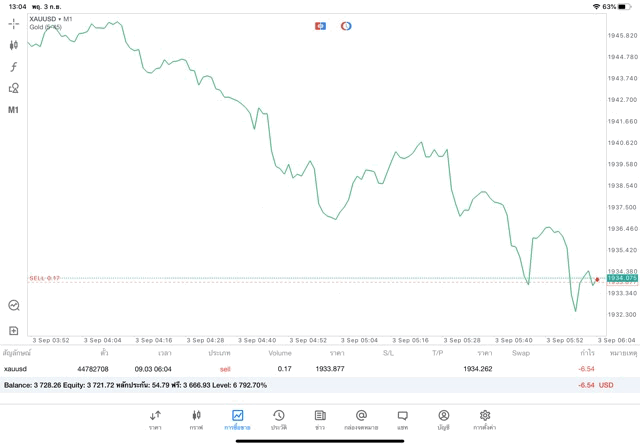Sort positions by กำไร (Profit) column header
Screen dimensions: 640x447
click(x=587, y=353)
